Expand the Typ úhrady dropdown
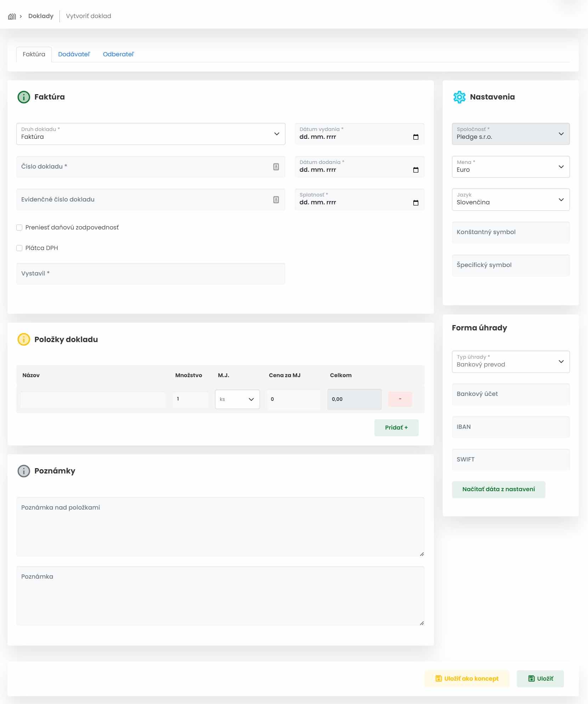Image resolution: width=588 pixels, height=704 pixels. pyautogui.click(x=511, y=362)
